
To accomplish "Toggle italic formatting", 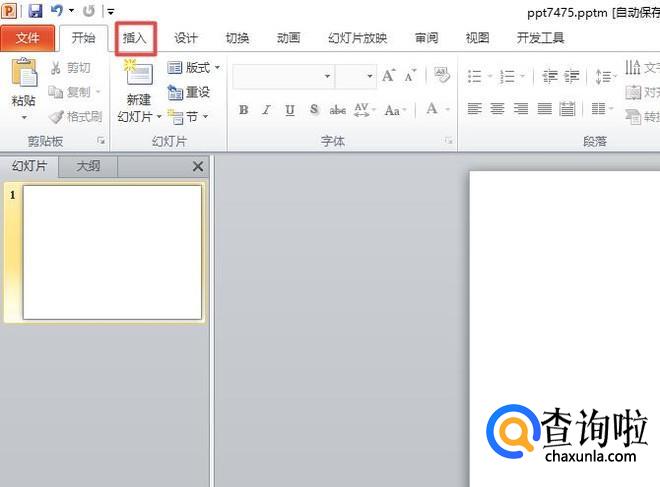I will (x=266, y=110).
